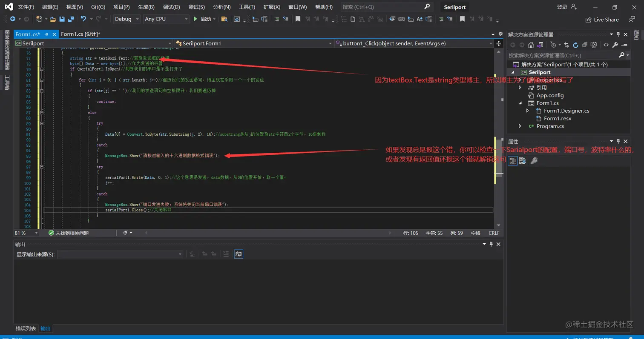Open the show output from dropdown
This screenshot has width=644, height=339.
coord(120,254)
